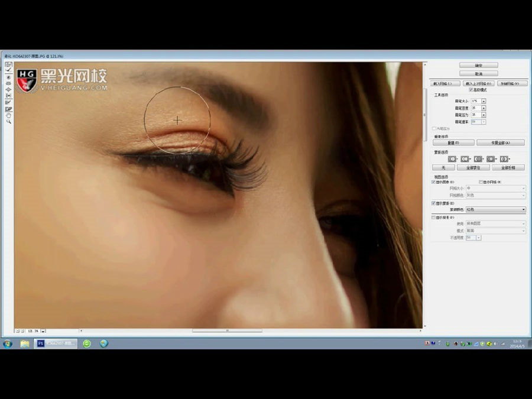Click the horizontal scrollbar thumb below canvas
This screenshot has width=532, height=399.
tap(227, 330)
